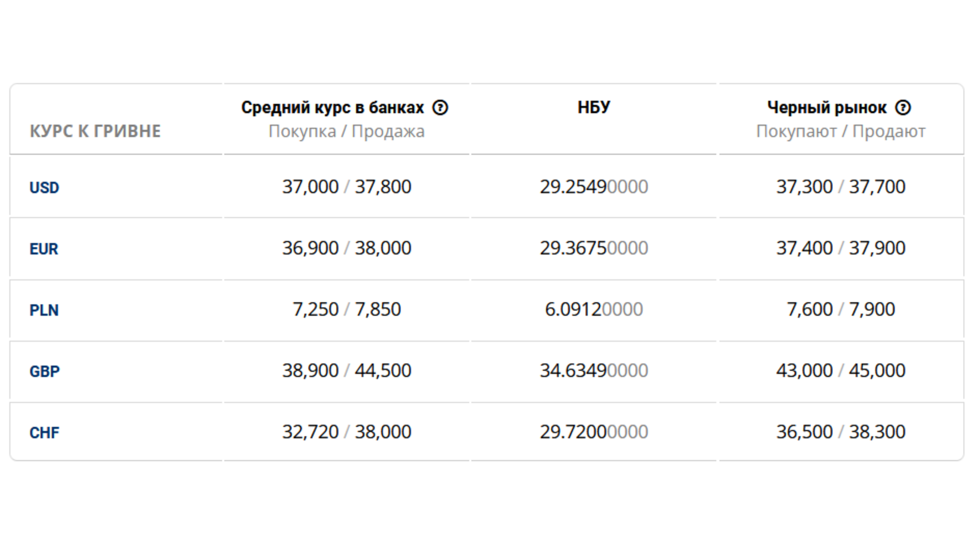Click GBP bank rate 38,900 / 44,500
Screen dimensions: 980x551
click(x=347, y=371)
